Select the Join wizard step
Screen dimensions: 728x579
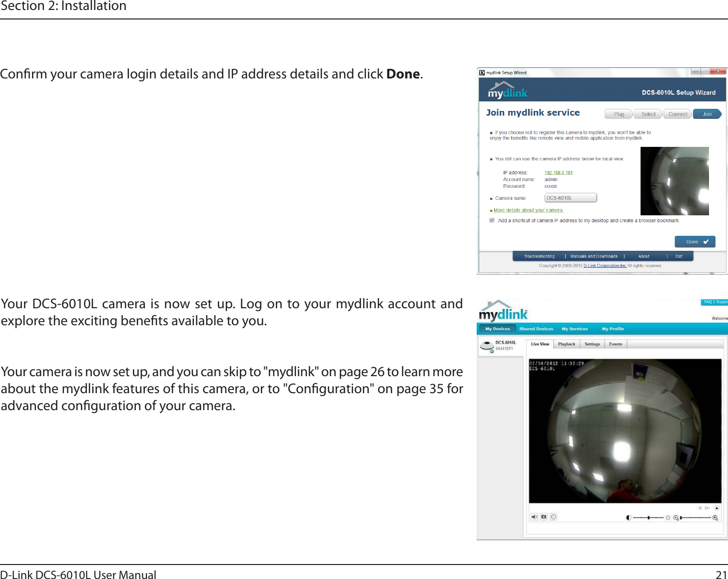click(x=707, y=114)
